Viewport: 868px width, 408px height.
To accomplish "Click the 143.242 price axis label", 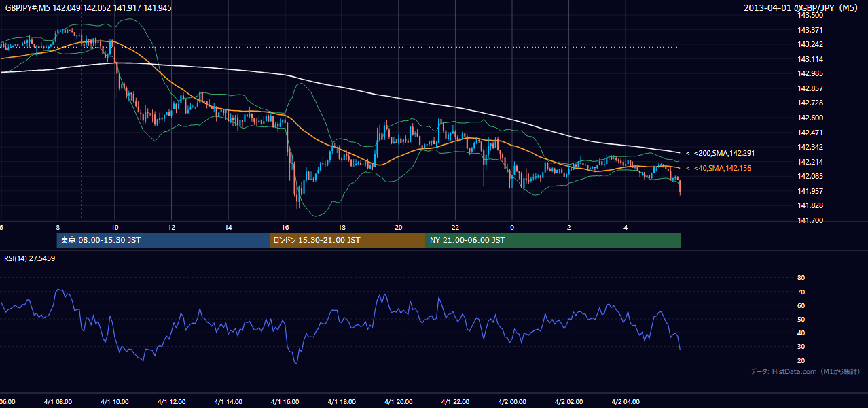I will (809, 44).
